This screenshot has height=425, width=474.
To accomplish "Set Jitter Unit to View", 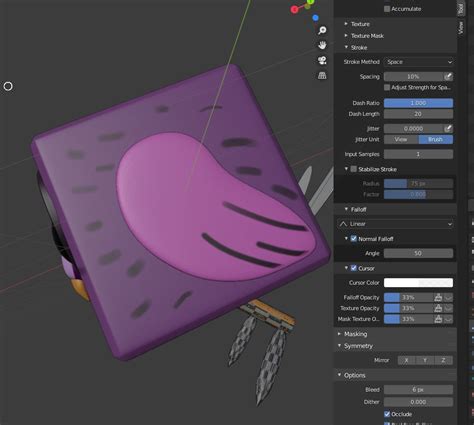I will coord(401,139).
